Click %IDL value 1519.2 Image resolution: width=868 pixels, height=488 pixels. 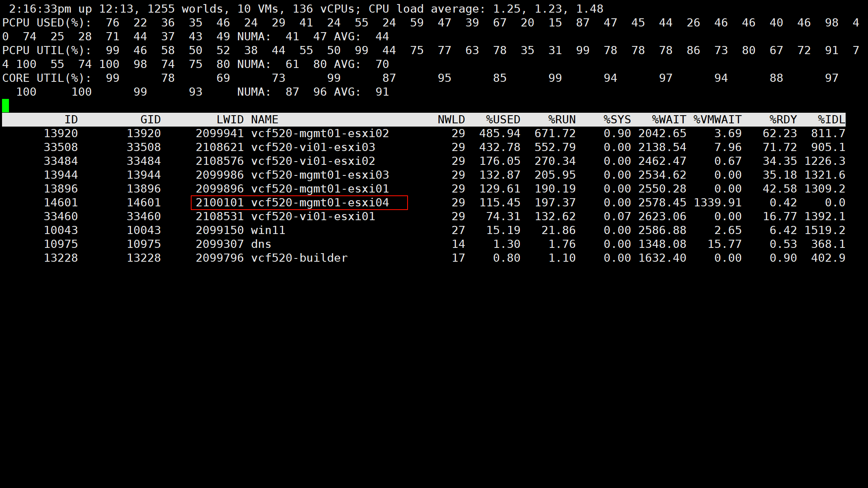pos(825,230)
